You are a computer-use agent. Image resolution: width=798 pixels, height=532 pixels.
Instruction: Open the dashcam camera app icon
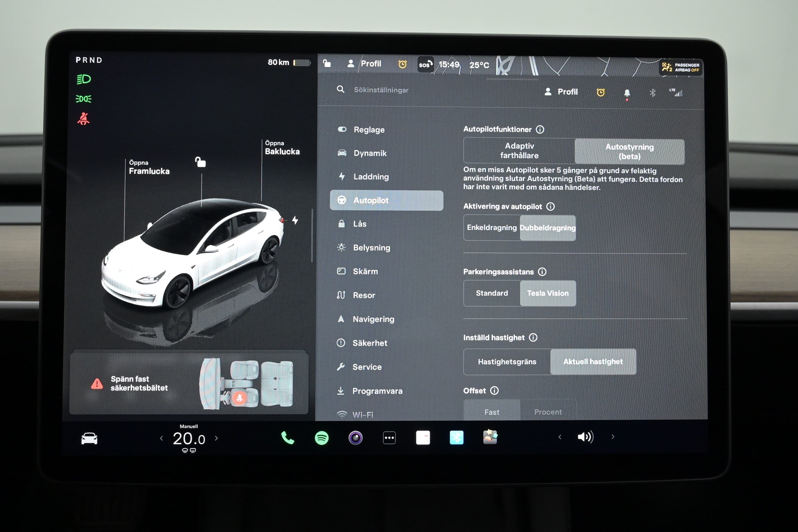tap(355, 438)
